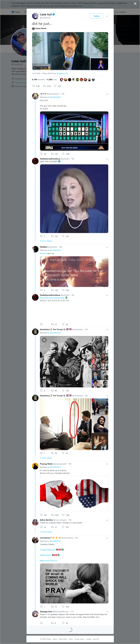Open the caret menu on MaQiSer's reply
The image size is (140, 644).
point(107,247)
